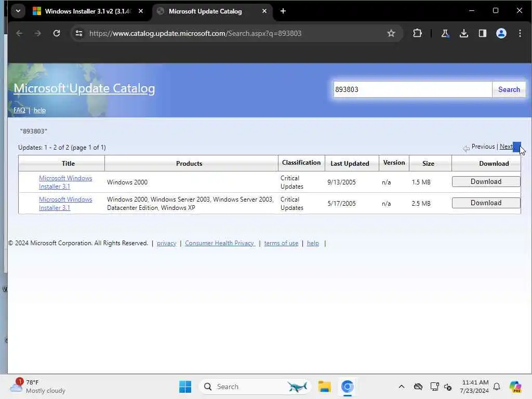Download the 1.5 MB Windows 2000 update
Viewport: 532px width, 399px height.
point(486,181)
